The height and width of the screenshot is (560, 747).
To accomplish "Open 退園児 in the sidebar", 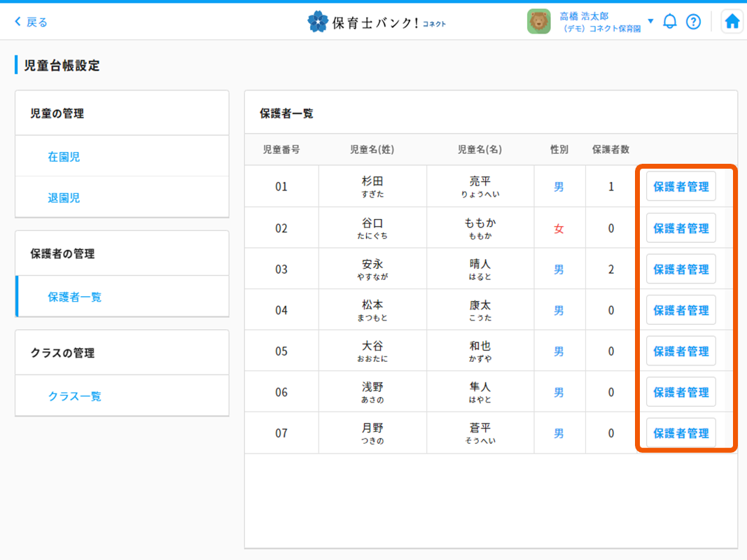I will [x=64, y=198].
